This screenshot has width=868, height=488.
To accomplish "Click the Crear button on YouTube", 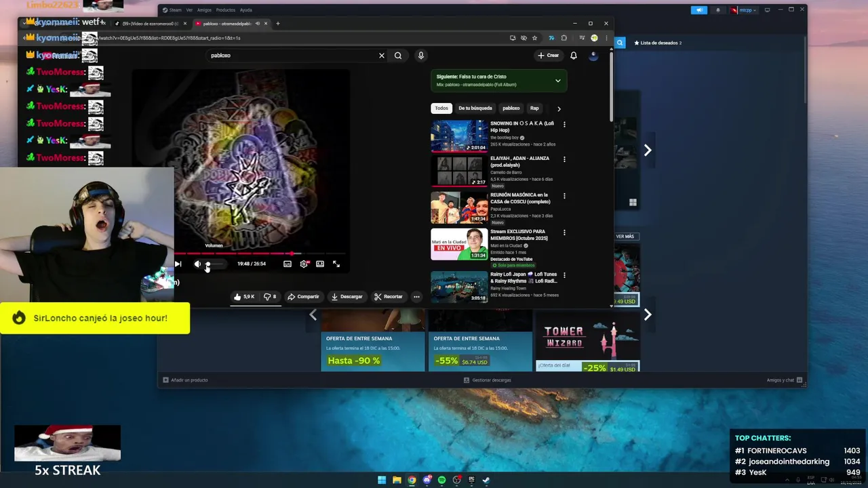I will [x=549, y=56].
